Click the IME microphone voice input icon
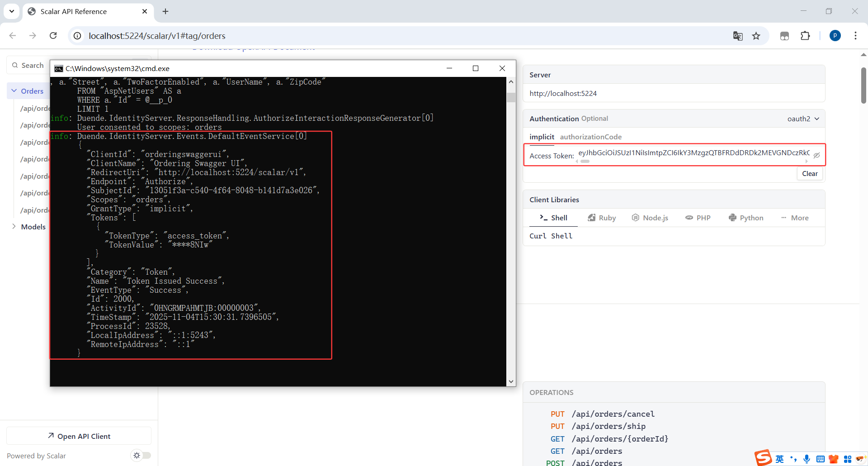The width and height of the screenshot is (868, 466). pos(807,459)
